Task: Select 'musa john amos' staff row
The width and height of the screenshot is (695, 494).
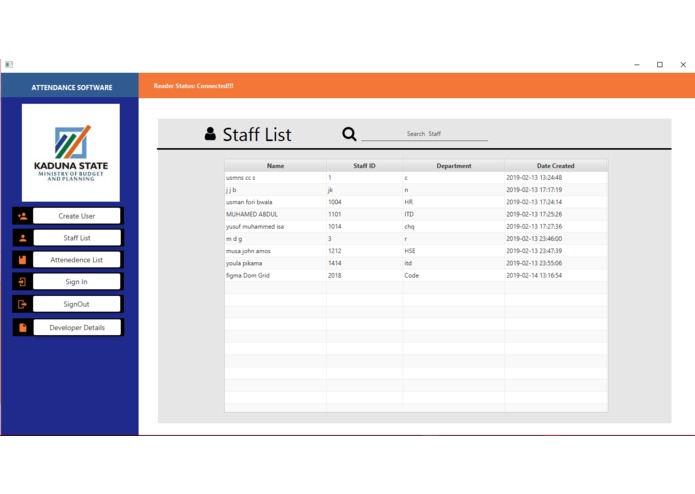Action: tap(416, 251)
